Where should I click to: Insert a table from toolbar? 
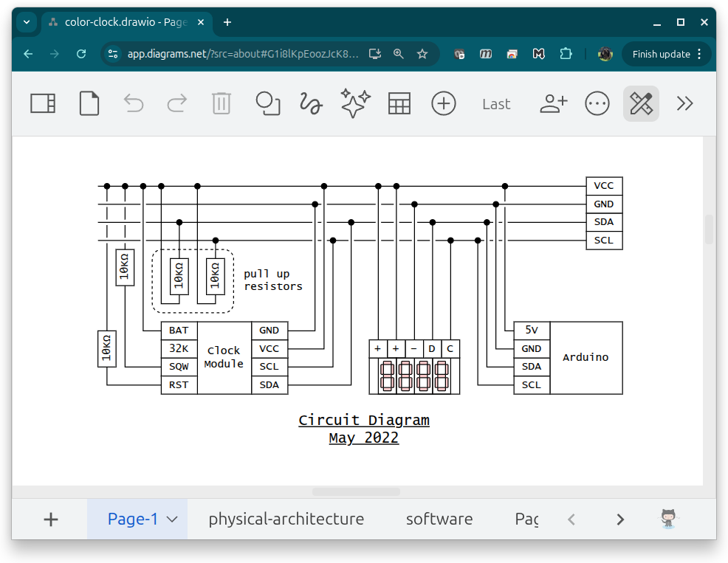[x=399, y=103]
